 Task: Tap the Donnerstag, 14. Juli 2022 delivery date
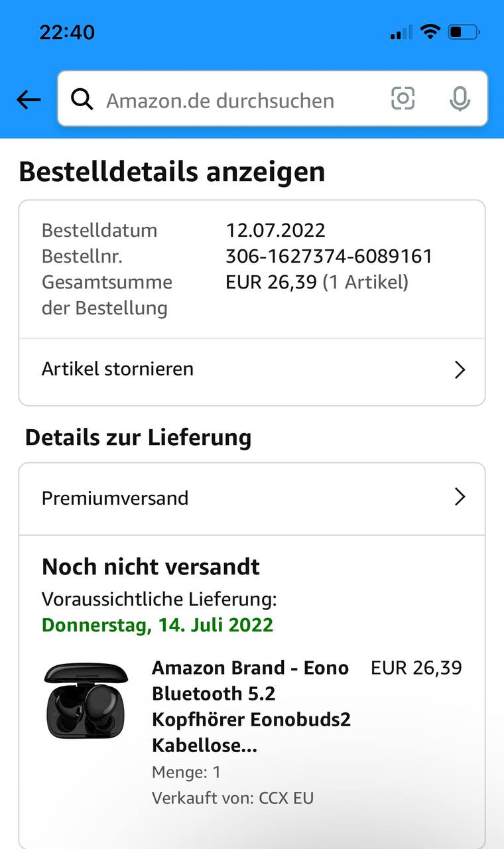pos(157,625)
